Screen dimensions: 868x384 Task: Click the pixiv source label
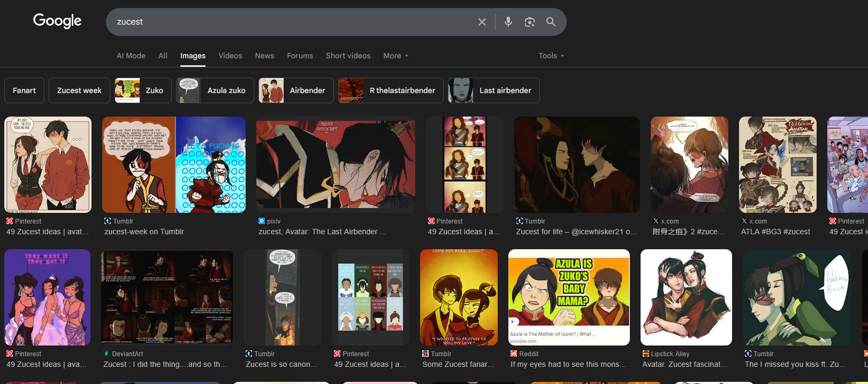pos(274,221)
